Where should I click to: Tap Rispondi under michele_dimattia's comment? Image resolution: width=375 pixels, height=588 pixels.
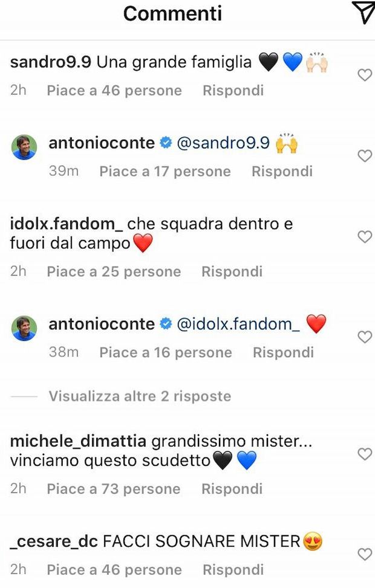click(232, 489)
